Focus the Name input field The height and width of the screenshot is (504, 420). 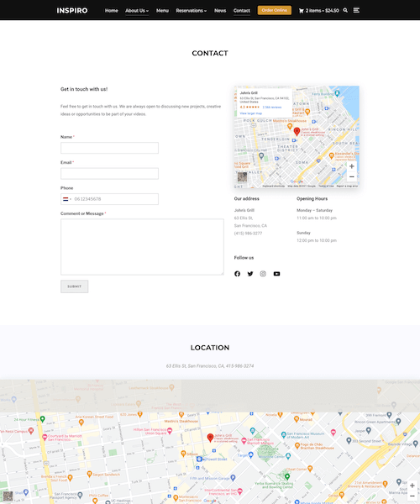point(109,148)
